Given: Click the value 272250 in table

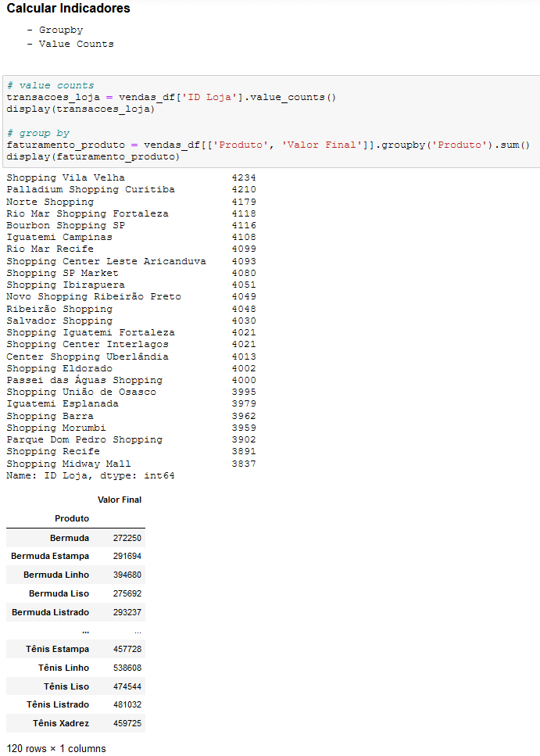Looking at the screenshot, I should tap(127, 538).
